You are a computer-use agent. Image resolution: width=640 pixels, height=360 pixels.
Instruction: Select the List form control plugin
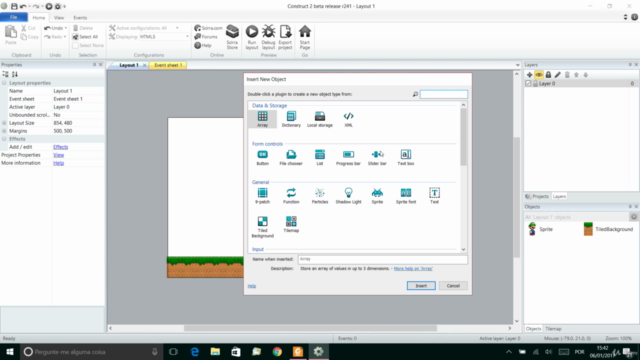point(320,157)
